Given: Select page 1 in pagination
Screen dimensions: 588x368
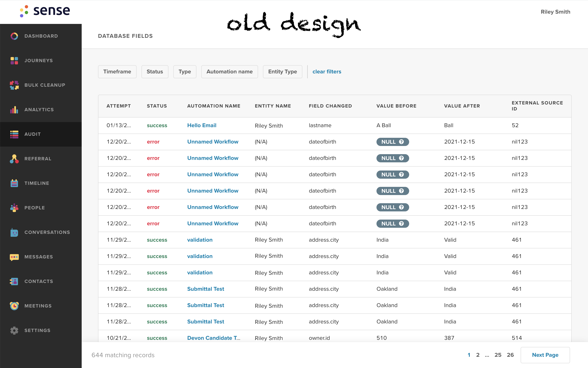Looking at the screenshot, I should coord(469,355).
